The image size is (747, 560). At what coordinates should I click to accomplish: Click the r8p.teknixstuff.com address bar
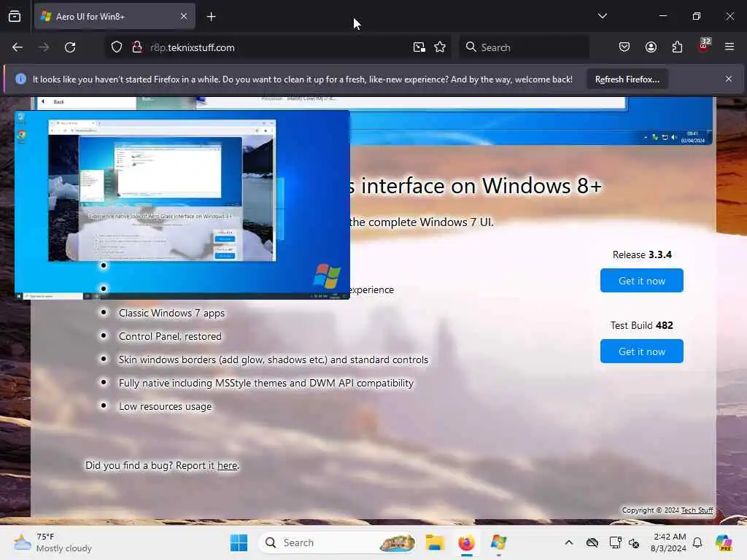(x=276, y=47)
